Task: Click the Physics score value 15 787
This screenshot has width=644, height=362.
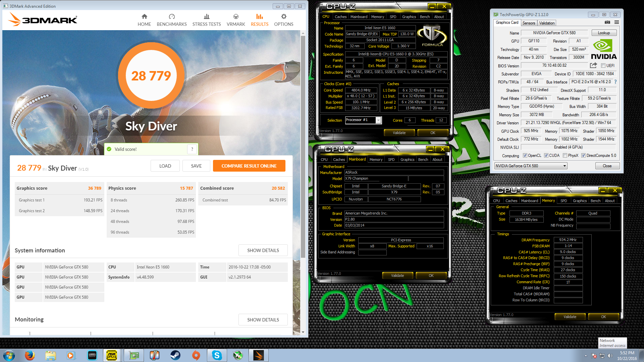Action: (186, 188)
